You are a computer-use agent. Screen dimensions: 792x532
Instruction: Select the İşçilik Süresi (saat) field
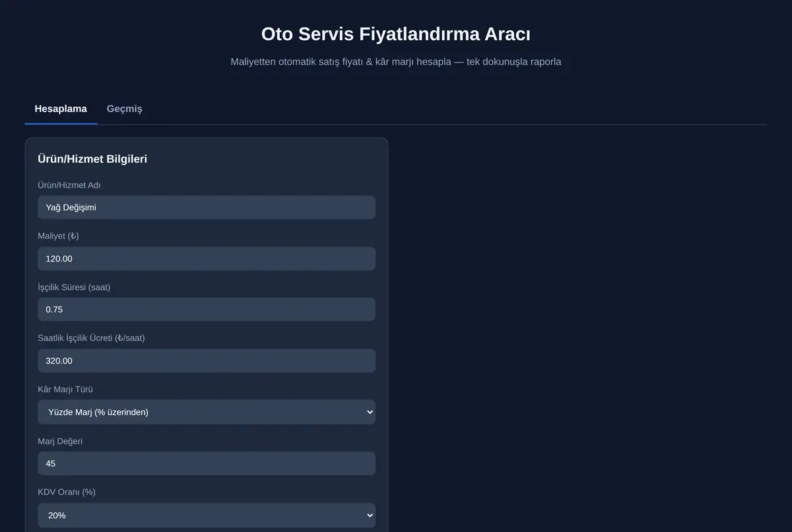point(207,310)
